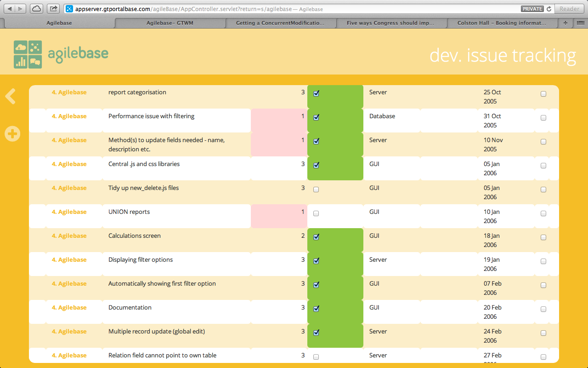Click the agilebase logo icon
The height and width of the screenshot is (368, 588).
point(28,54)
